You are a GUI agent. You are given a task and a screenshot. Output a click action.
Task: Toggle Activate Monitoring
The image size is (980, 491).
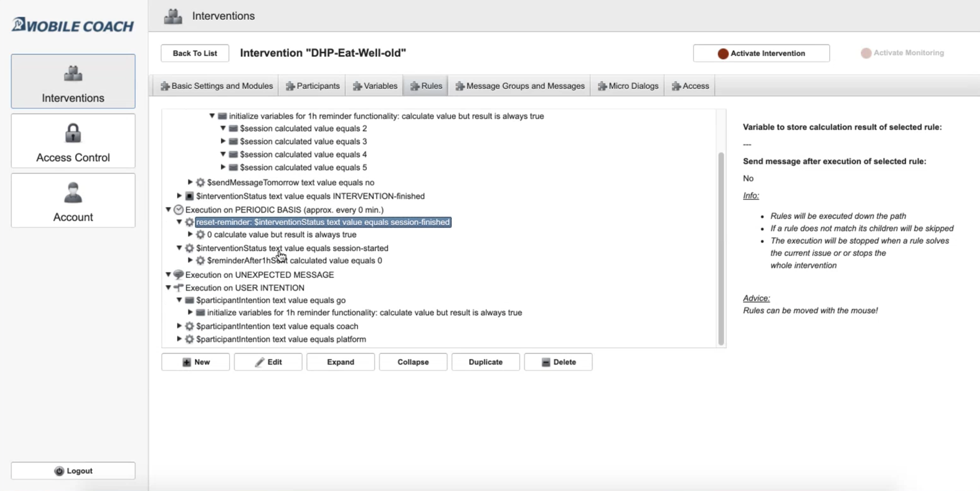(902, 53)
